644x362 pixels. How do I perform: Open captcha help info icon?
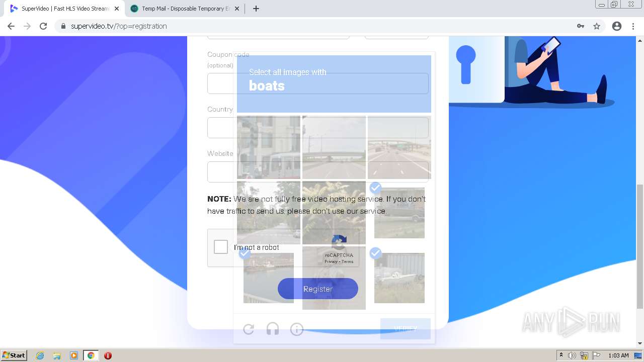(x=297, y=329)
